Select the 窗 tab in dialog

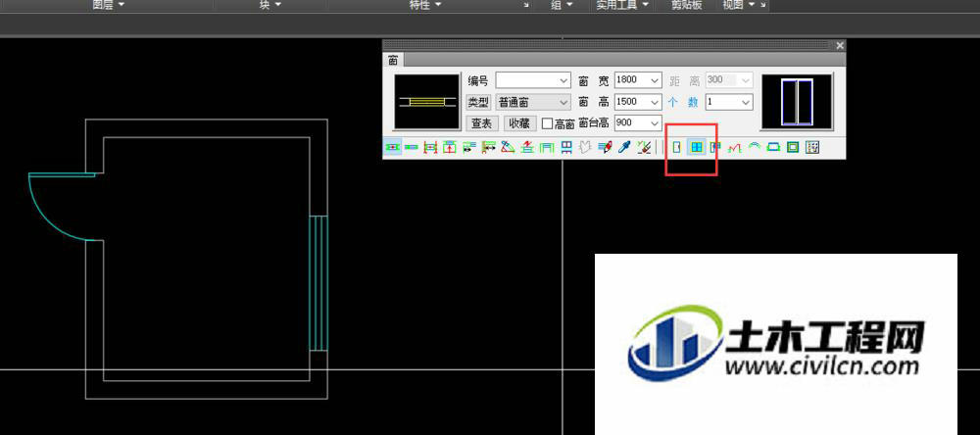[393, 61]
